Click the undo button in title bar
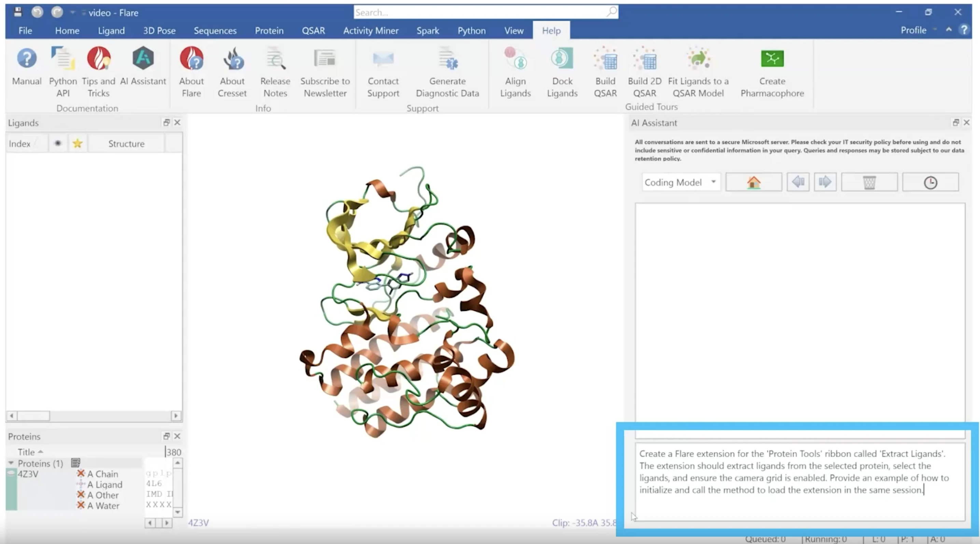980x544 pixels. pyautogui.click(x=37, y=12)
